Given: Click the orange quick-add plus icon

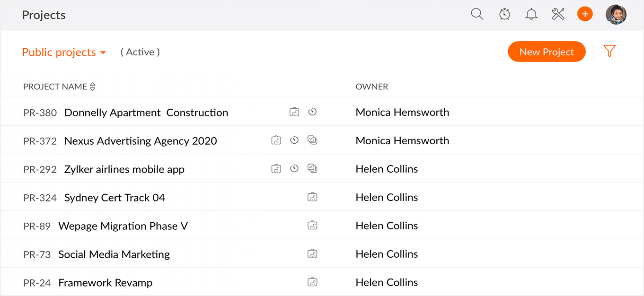Looking at the screenshot, I should 585,14.
